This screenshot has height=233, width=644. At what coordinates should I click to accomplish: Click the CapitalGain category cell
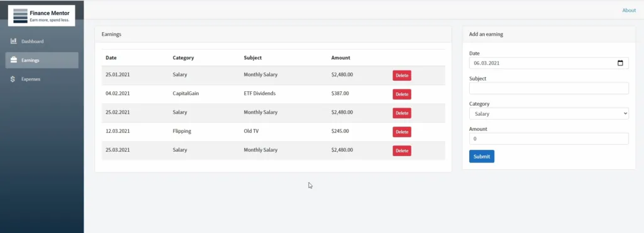tap(186, 94)
